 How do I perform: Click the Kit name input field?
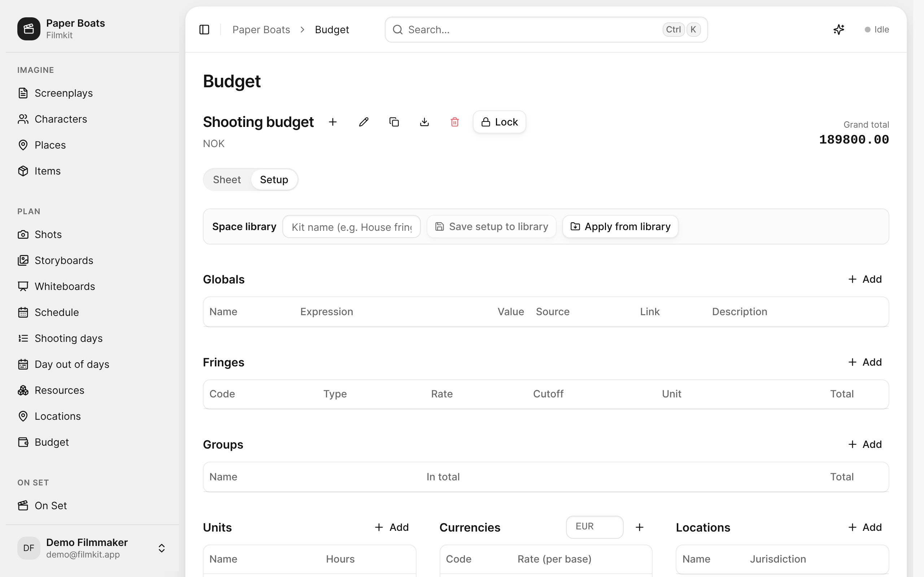[x=351, y=227]
